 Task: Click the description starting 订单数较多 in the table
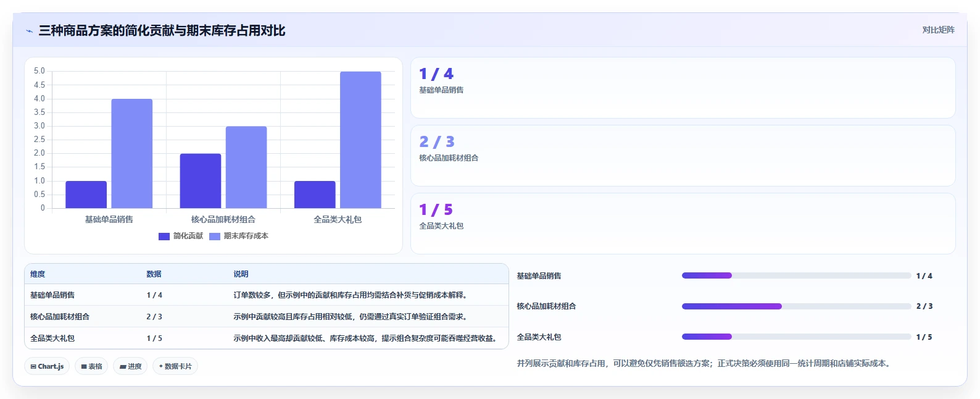pyautogui.click(x=352, y=295)
